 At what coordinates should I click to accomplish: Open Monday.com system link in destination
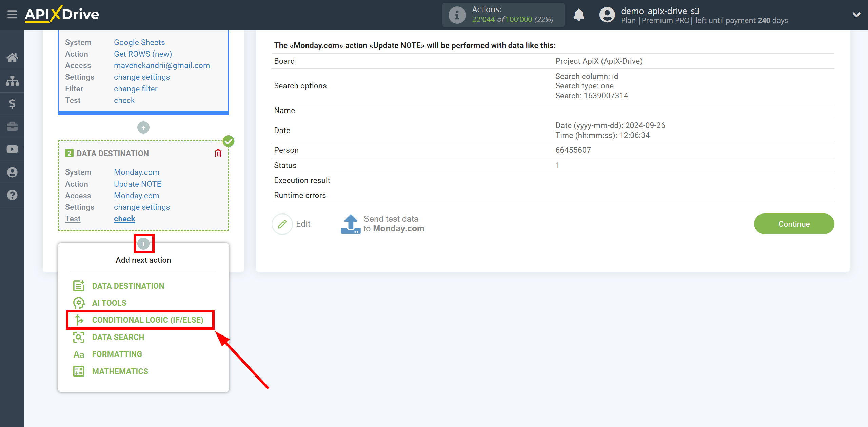click(137, 172)
